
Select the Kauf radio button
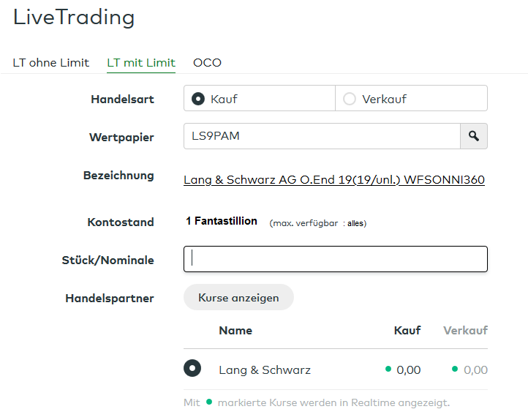click(197, 99)
